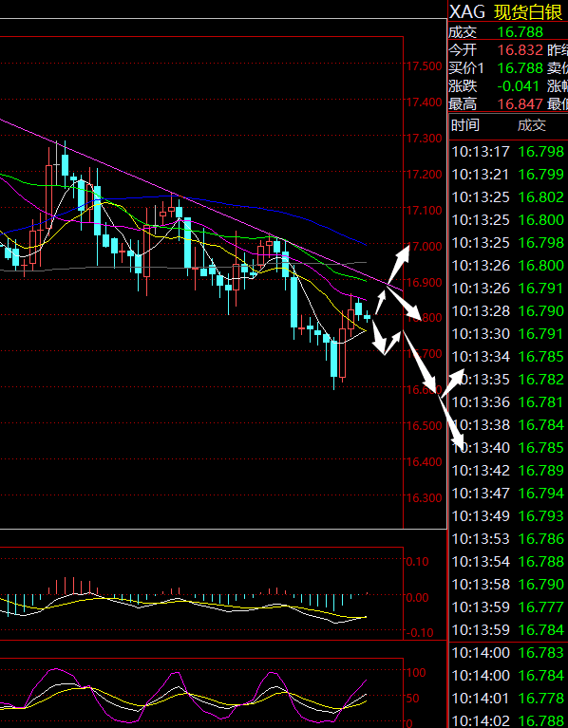
Task: Click the 16.300 price axis label
Action: (x=424, y=497)
